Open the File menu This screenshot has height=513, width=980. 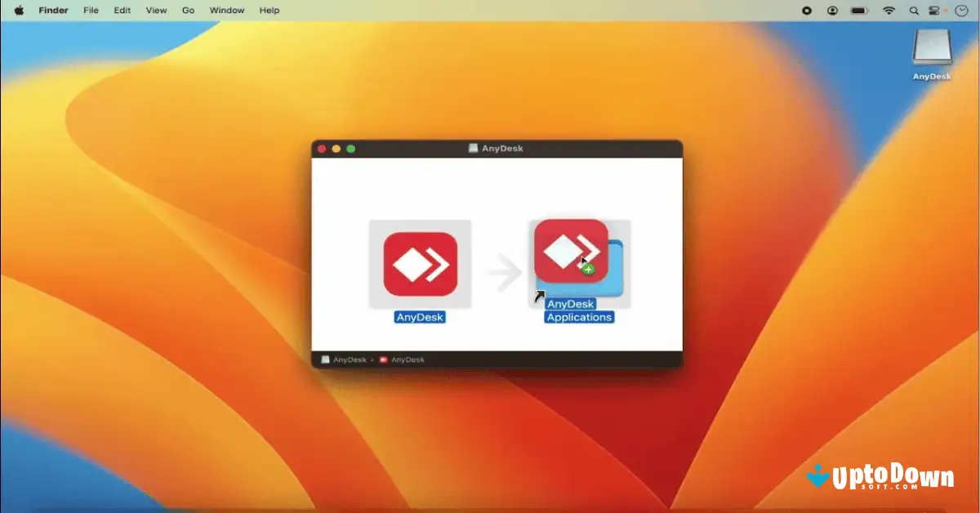coord(91,10)
